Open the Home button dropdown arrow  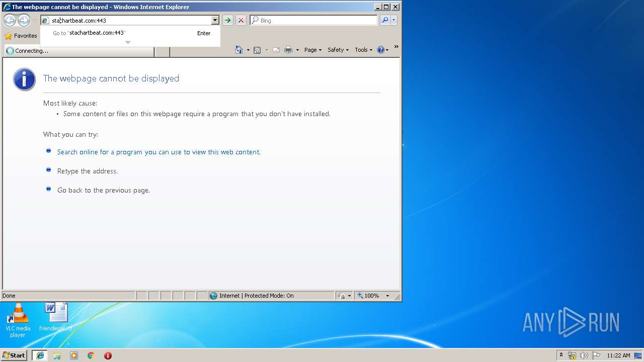pos(248,50)
